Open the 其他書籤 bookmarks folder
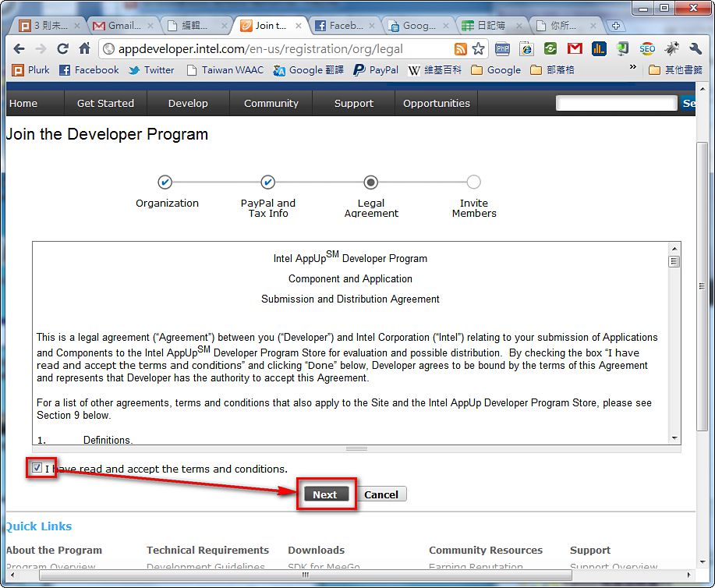Viewport: 715px width, 588px height. 675,69
